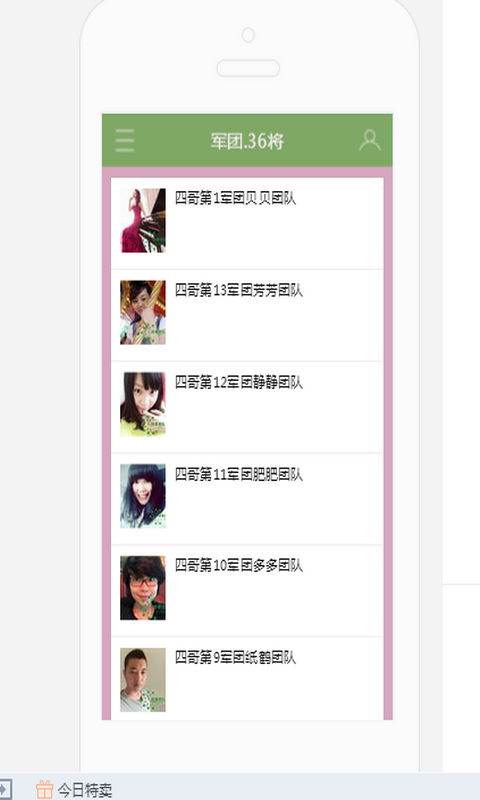Open 四哥第10军团多多团队 entry
Image resolution: width=480 pixels, height=800 pixels.
click(247, 591)
